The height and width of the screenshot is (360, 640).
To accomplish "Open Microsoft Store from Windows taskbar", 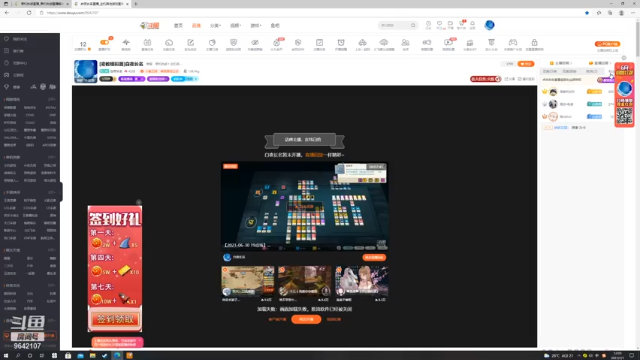I will pyautogui.click(x=68, y=356).
